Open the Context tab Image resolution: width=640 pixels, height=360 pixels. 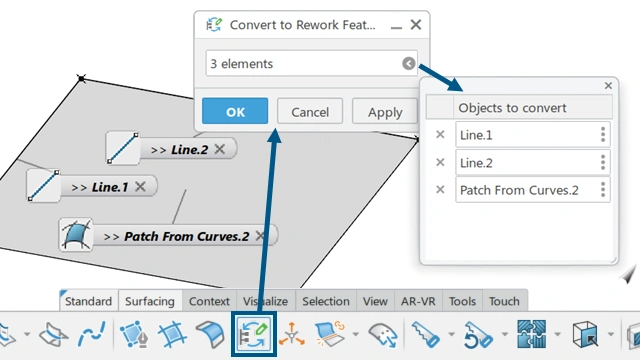click(x=209, y=301)
